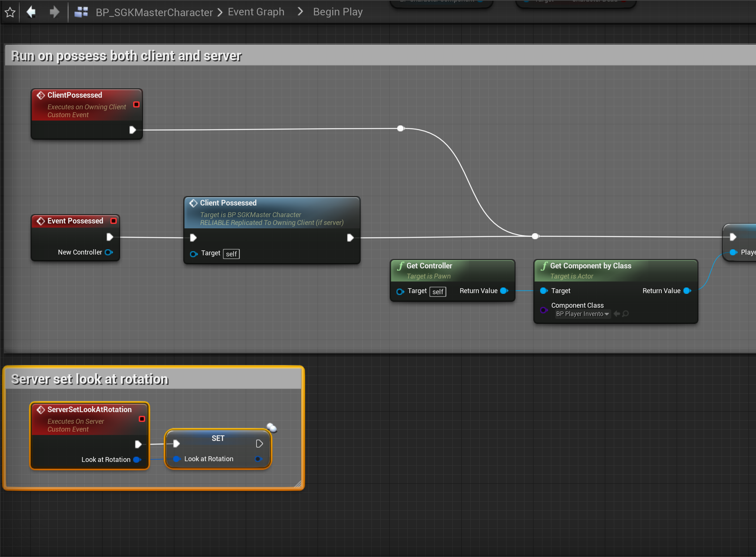Click the breadcrumb chevron after BP_SGKMasterCharacter
This screenshot has width=756, height=557.
click(220, 12)
